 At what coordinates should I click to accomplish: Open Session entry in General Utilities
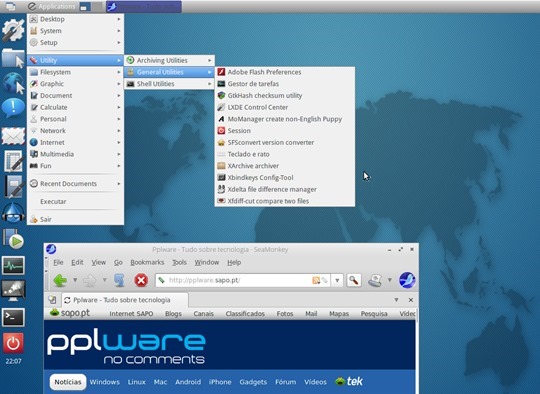click(x=284, y=131)
